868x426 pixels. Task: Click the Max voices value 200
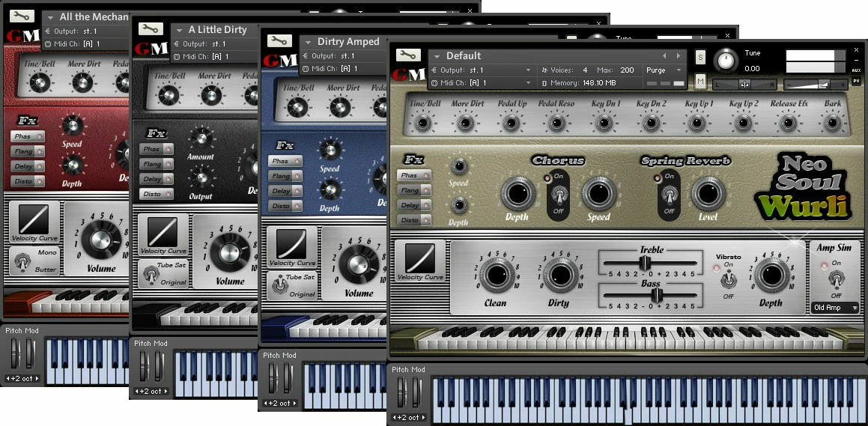627,70
